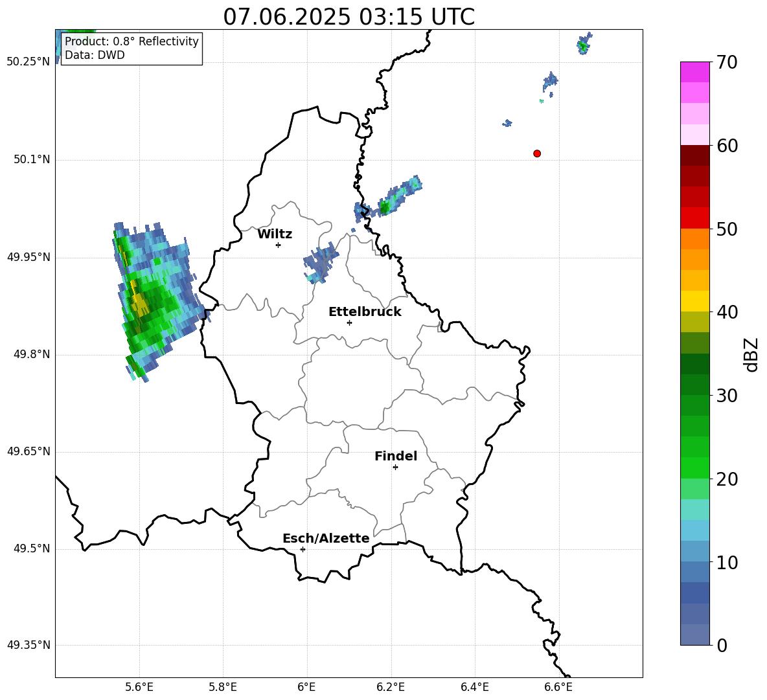Click the 'Product: 0.8° Reflectivity' legend text

pos(132,41)
